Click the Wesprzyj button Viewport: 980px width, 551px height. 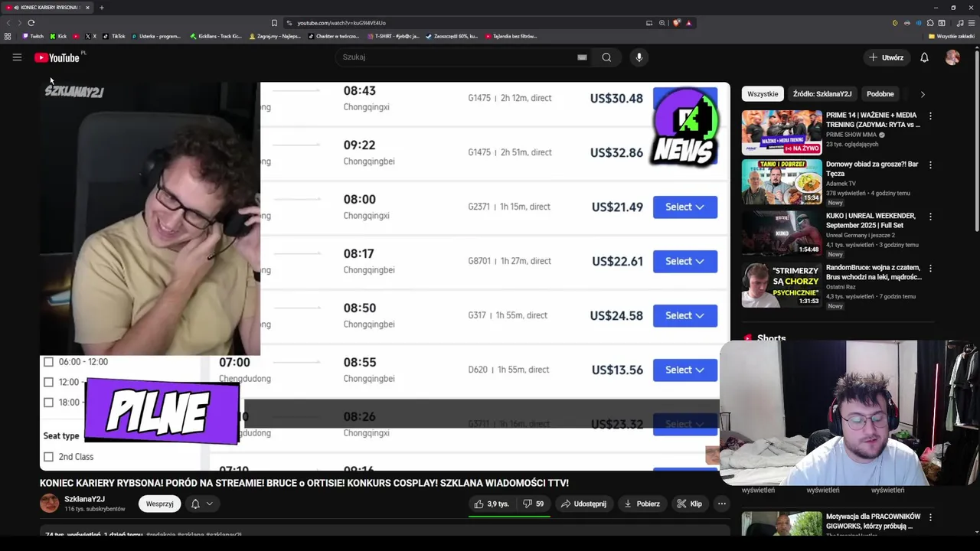pos(159,504)
